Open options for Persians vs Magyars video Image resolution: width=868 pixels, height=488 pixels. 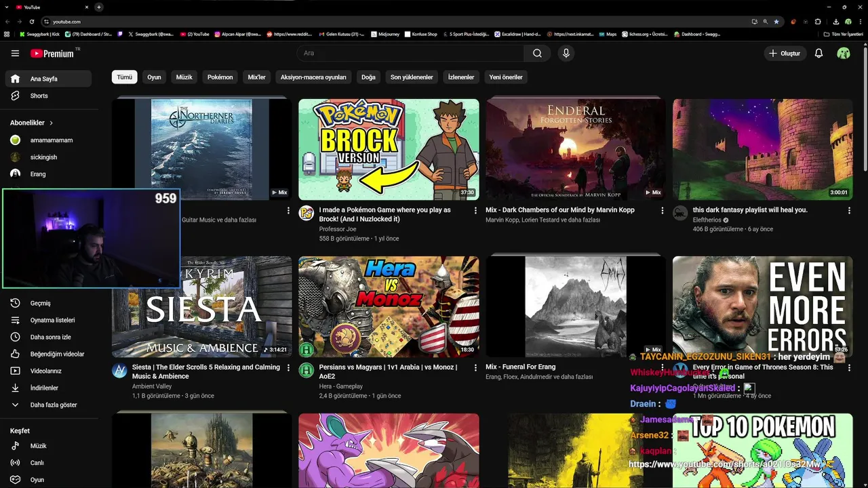coord(475,368)
